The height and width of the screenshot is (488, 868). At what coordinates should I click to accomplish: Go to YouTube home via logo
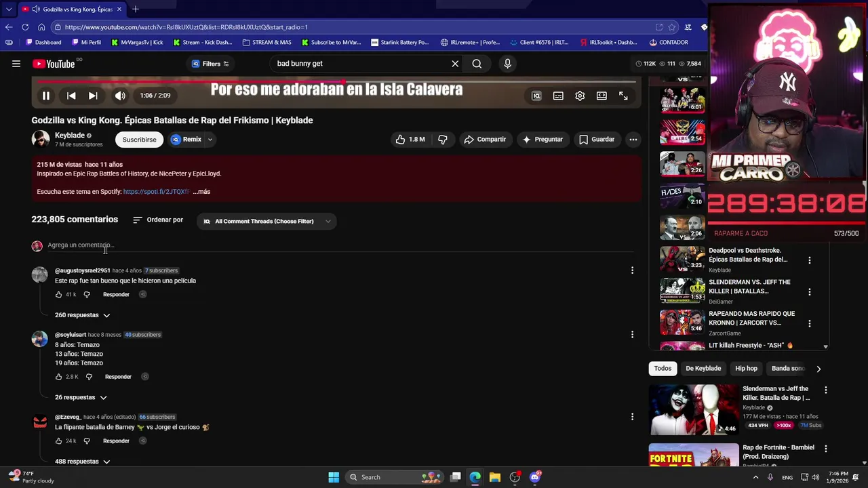pyautogui.click(x=54, y=64)
